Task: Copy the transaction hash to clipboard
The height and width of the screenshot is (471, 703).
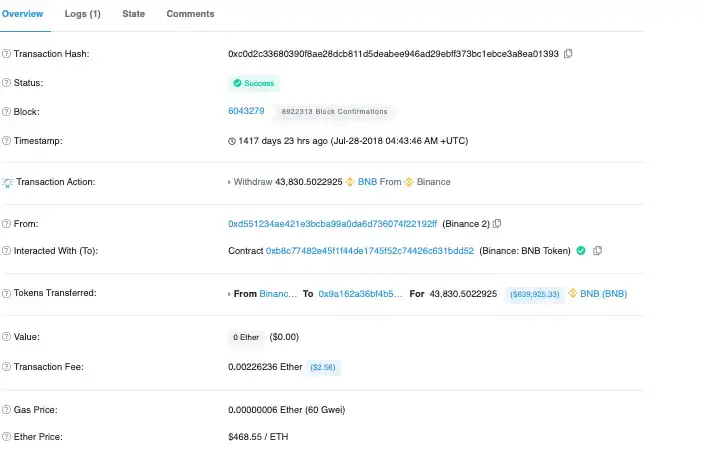Action: click(568, 54)
